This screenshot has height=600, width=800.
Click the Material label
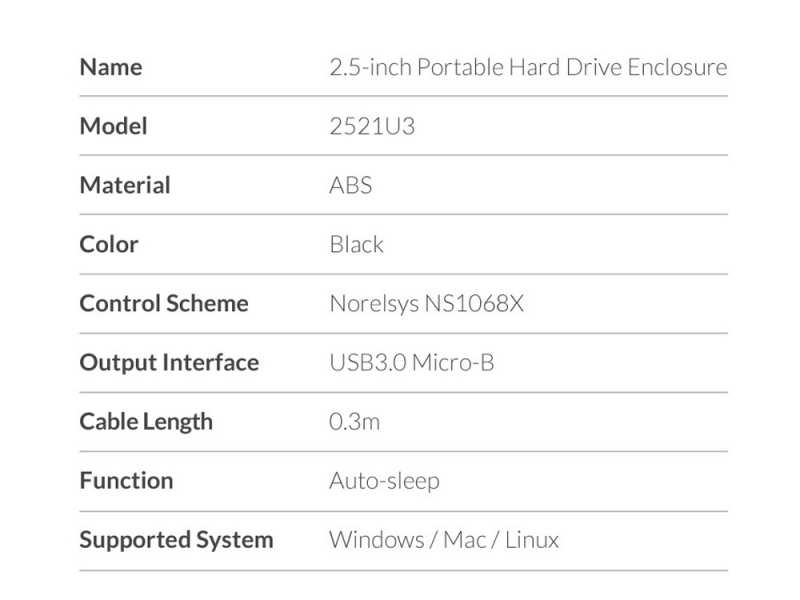pos(125,185)
